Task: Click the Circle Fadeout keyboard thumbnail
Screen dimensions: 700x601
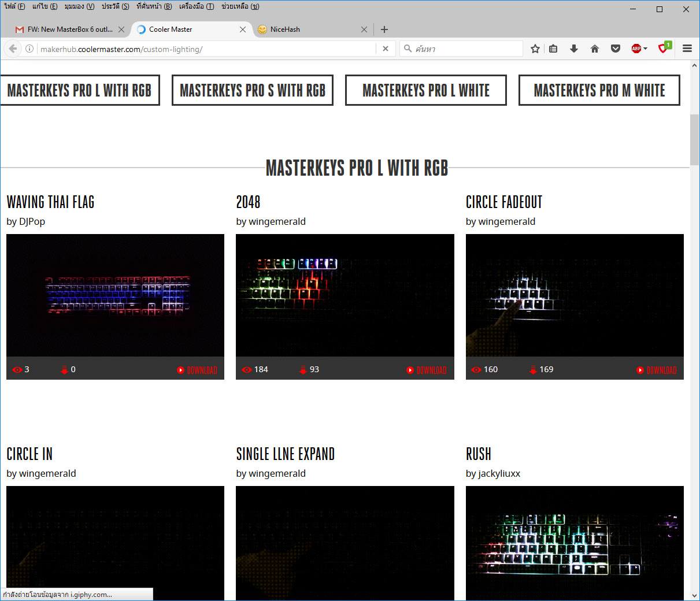Action: tap(575, 295)
